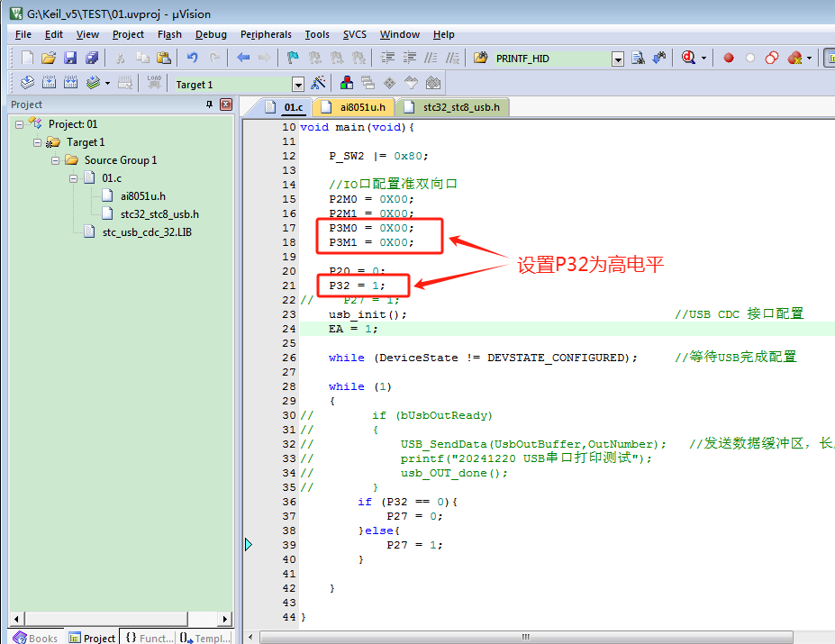The width and height of the screenshot is (835, 644).
Task: Select stc_usb_cdc_32.LIB in the project tree
Action: [x=147, y=232]
